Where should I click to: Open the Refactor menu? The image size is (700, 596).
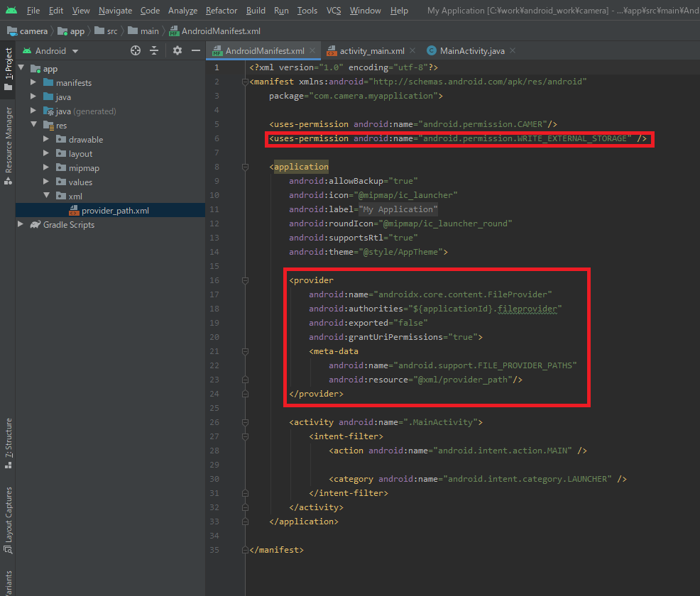tap(222, 11)
